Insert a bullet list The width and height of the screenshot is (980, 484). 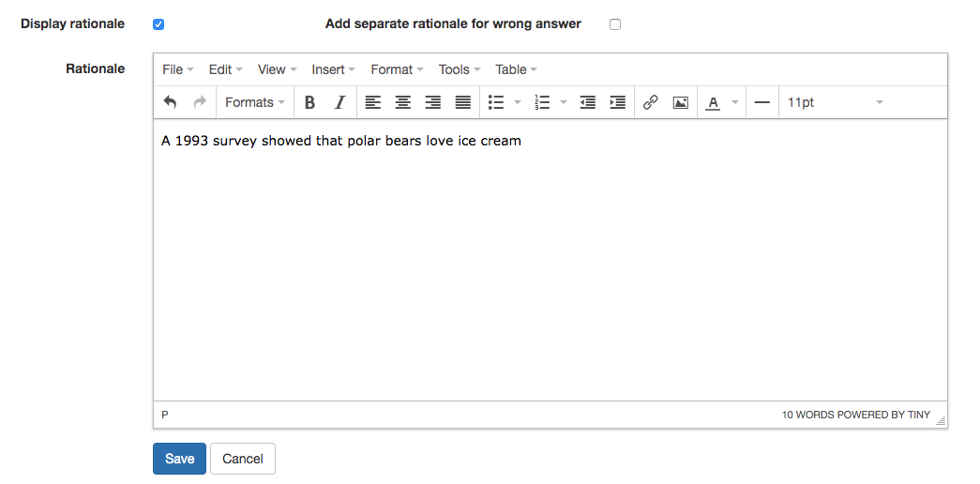[x=496, y=103]
